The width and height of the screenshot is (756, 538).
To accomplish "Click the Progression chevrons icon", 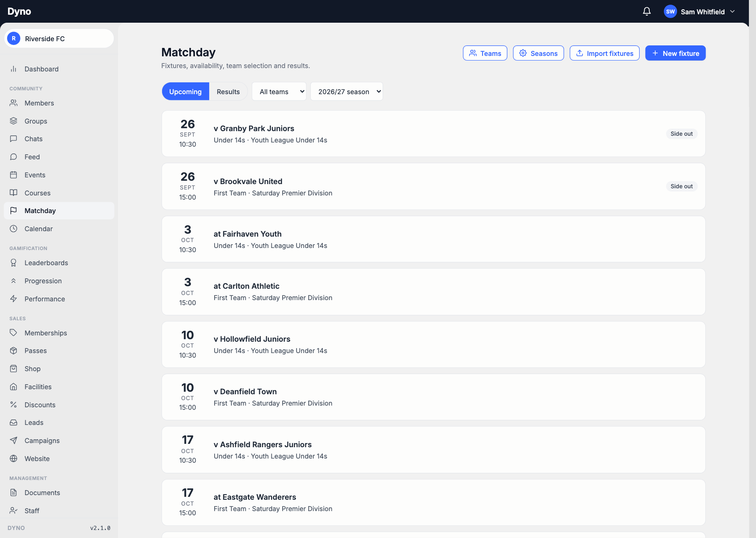I will tap(13, 281).
